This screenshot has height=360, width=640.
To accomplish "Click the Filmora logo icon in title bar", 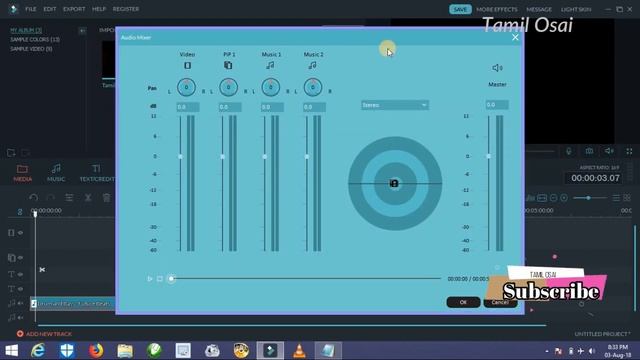I will point(13,9).
